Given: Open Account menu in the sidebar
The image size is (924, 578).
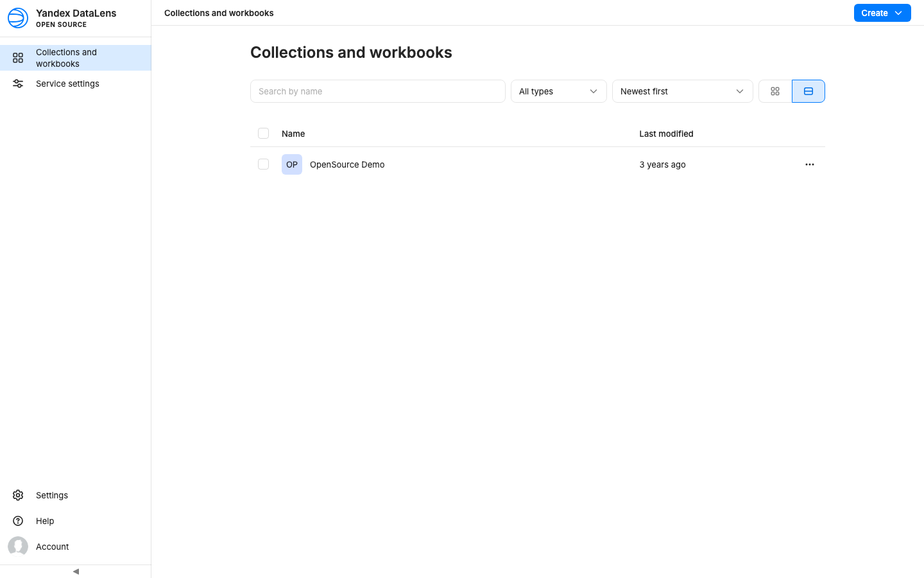Looking at the screenshot, I should [76, 547].
